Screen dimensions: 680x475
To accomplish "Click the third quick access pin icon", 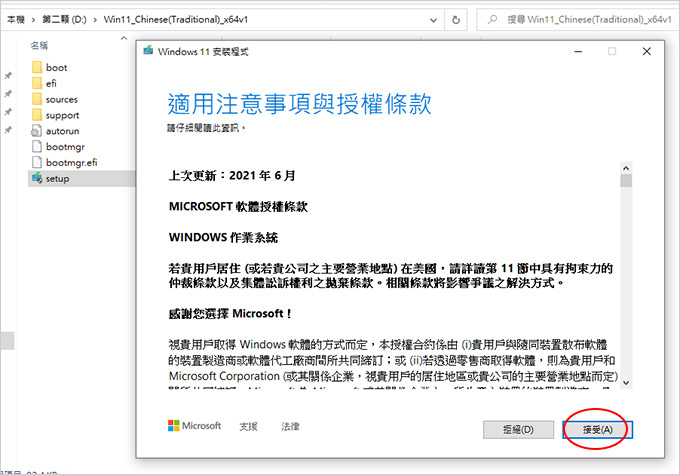I will (x=8, y=112).
